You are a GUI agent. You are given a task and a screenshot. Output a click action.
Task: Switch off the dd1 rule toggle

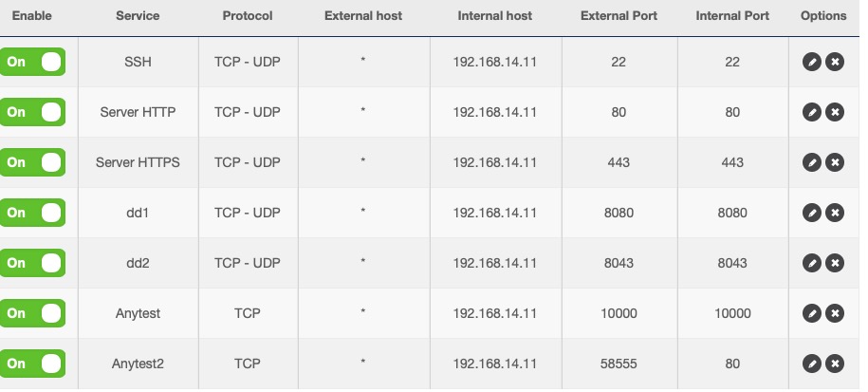point(32,213)
